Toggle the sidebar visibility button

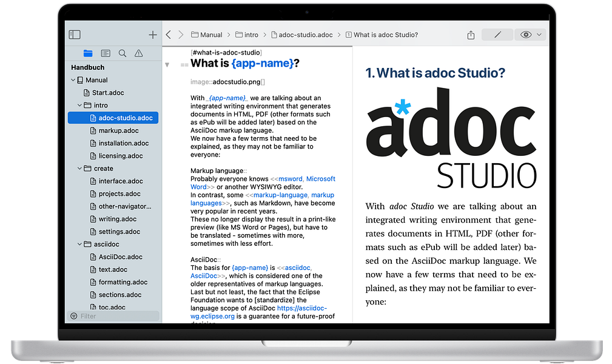[75, 34]
